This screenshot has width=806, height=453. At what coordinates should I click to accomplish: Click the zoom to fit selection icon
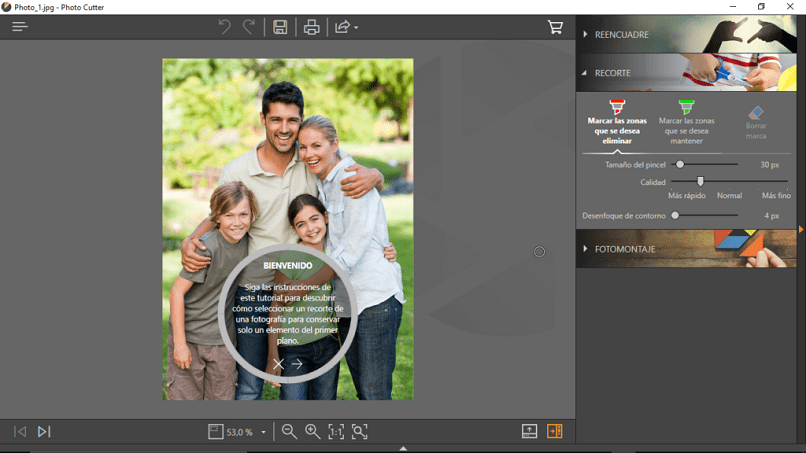coord(359,431)
